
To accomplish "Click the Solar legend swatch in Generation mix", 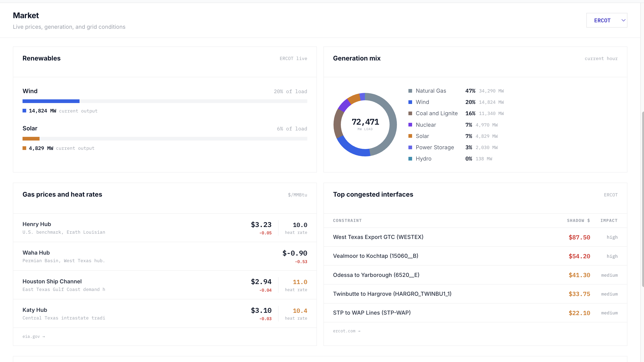I will click(410, 136).
